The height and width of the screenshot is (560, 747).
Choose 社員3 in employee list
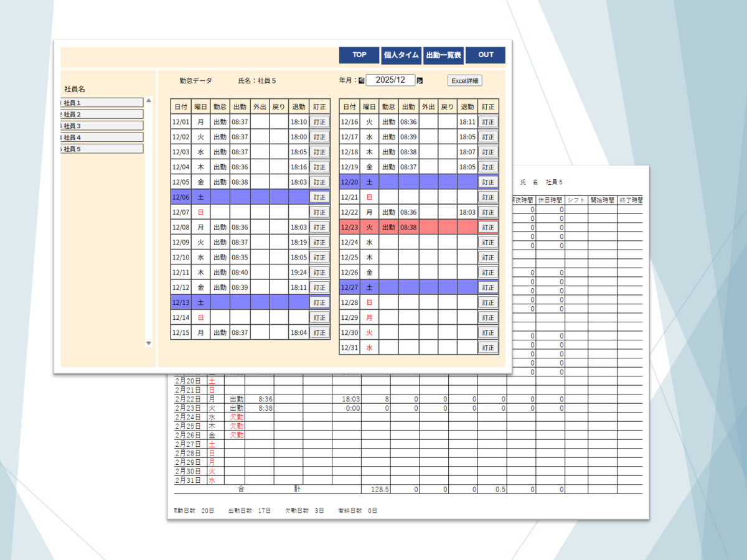tap(103, 126)
